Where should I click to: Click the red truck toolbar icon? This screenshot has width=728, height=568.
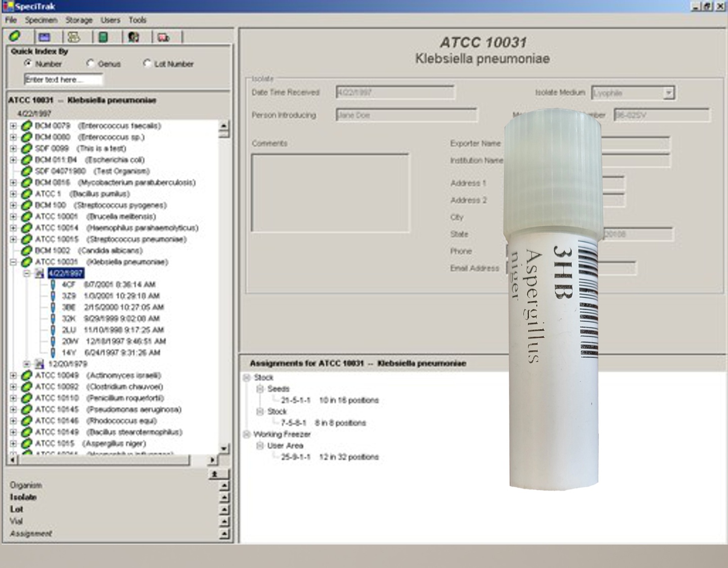tap(163, 37)
